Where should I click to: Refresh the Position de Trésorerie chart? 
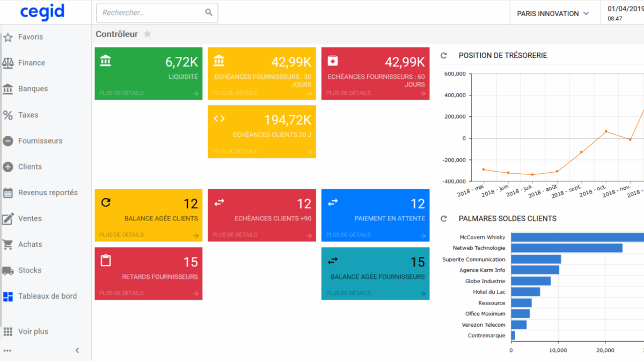coord(443,56)
